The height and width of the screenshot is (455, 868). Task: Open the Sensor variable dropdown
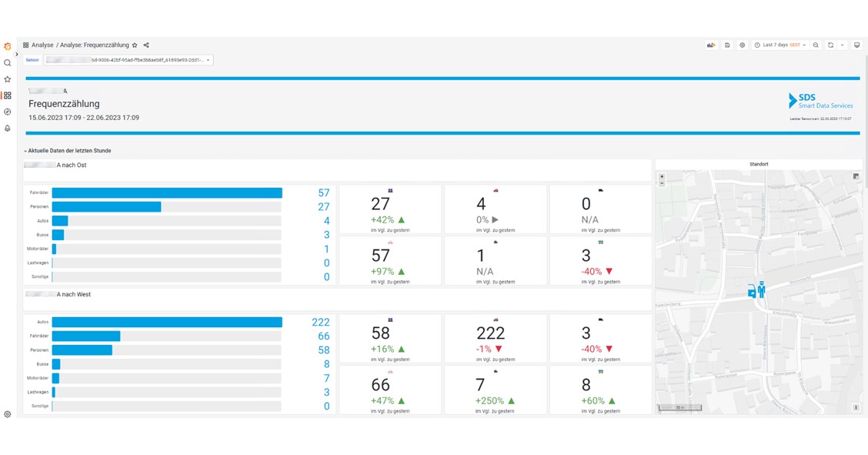click(x=128, y=60)
